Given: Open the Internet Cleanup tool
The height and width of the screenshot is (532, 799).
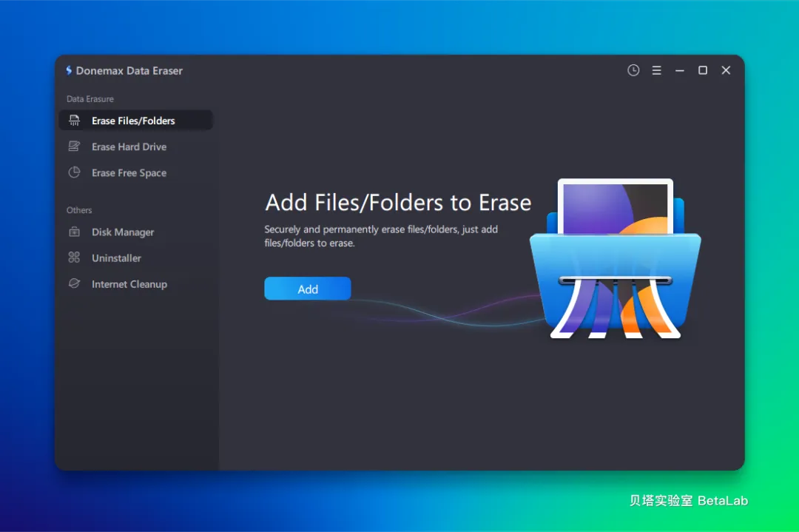Looking at the screenshot, I should pos(135,284).
